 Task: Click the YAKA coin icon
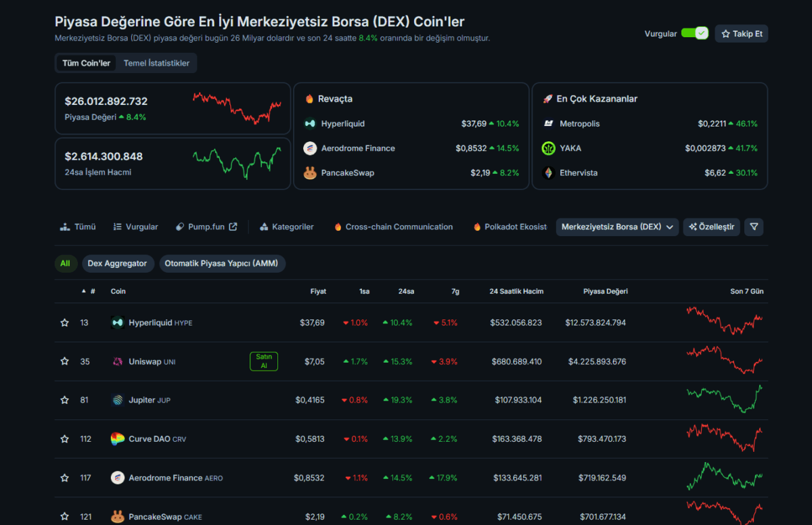coord(548,148)
